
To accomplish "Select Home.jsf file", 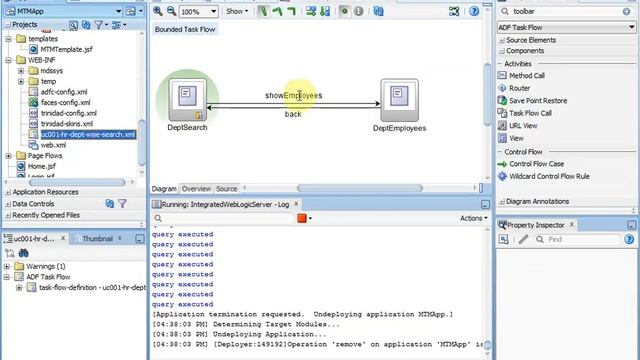I will point(42,167).
